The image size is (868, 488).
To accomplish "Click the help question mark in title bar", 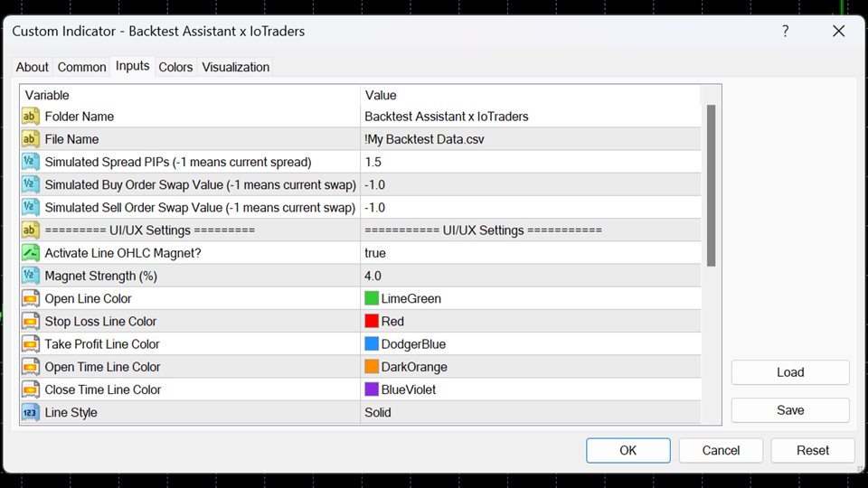I will point(785,31).
